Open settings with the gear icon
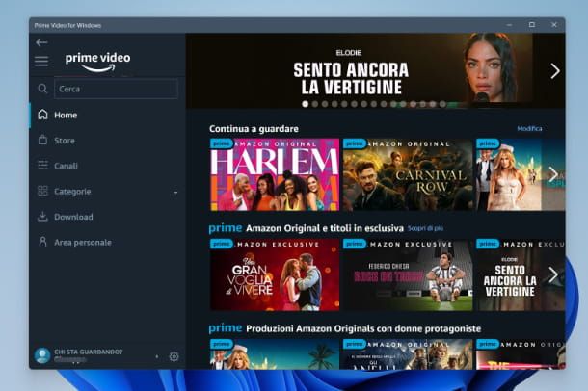This screenshot has width=588, height=391. coord(174,356)
